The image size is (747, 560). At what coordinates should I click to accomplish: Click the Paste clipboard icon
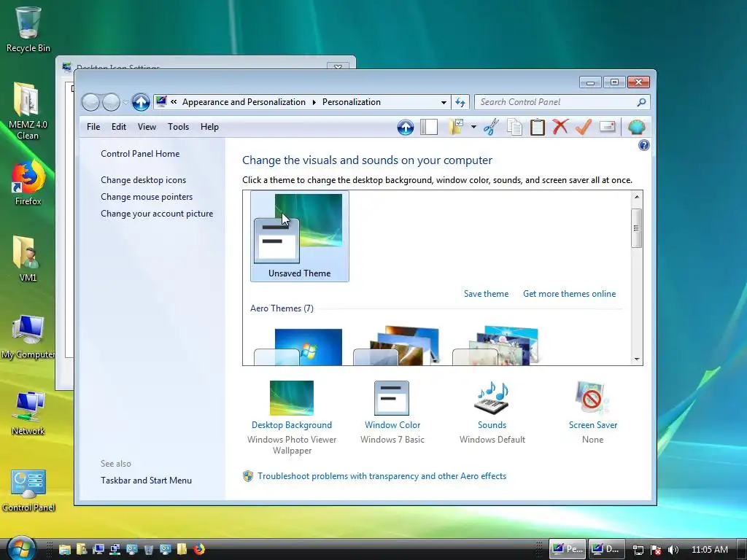click(x=538, y=127)
